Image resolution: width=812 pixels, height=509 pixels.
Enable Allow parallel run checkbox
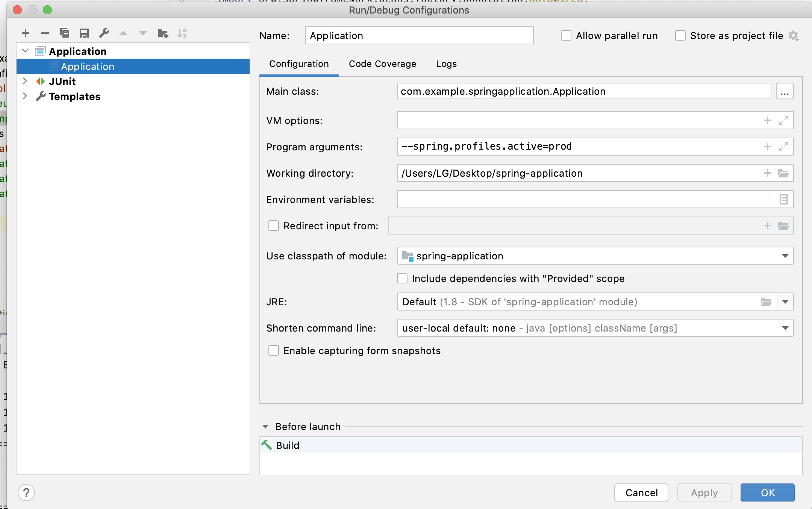point(566,36)
